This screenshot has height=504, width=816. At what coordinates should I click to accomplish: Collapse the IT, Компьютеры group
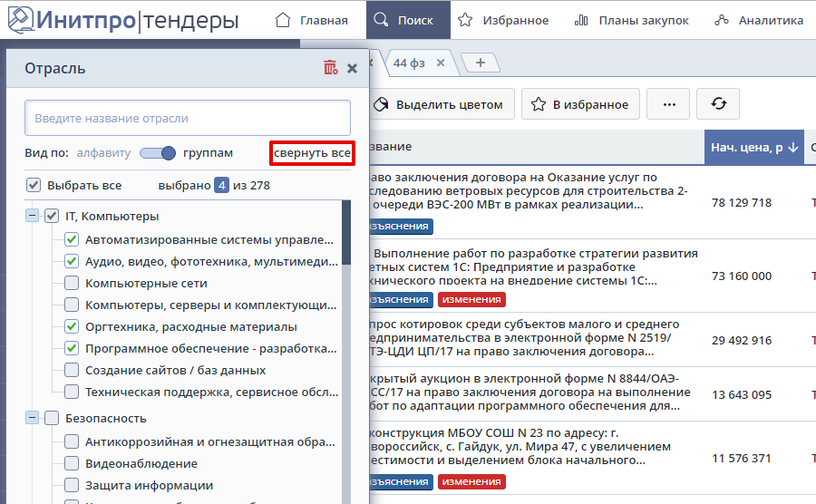click(x=32, y=216)
